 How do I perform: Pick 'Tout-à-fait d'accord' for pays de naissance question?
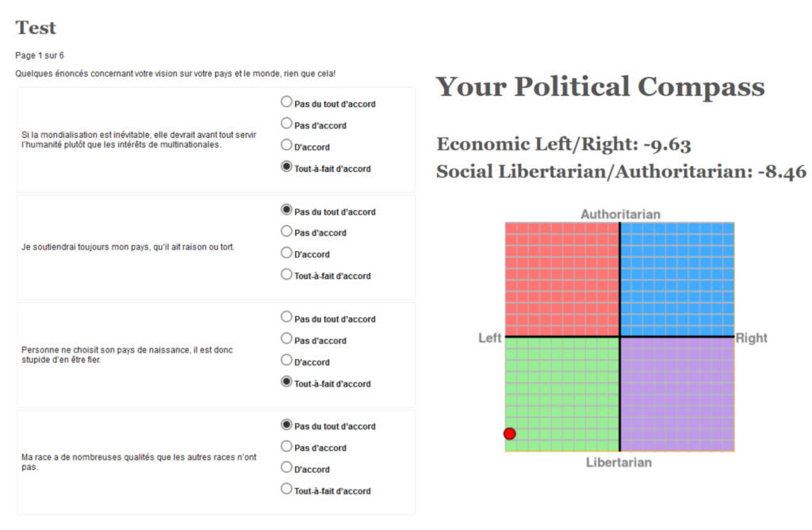point(286,381)
